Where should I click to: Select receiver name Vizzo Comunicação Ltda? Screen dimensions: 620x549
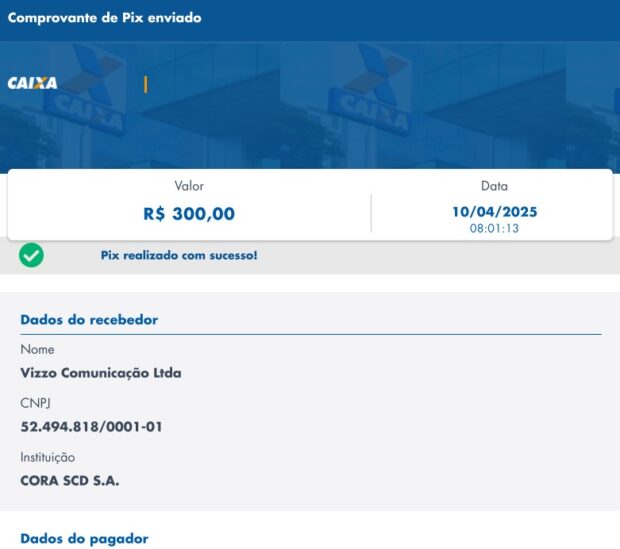click(x=101, y=373)
